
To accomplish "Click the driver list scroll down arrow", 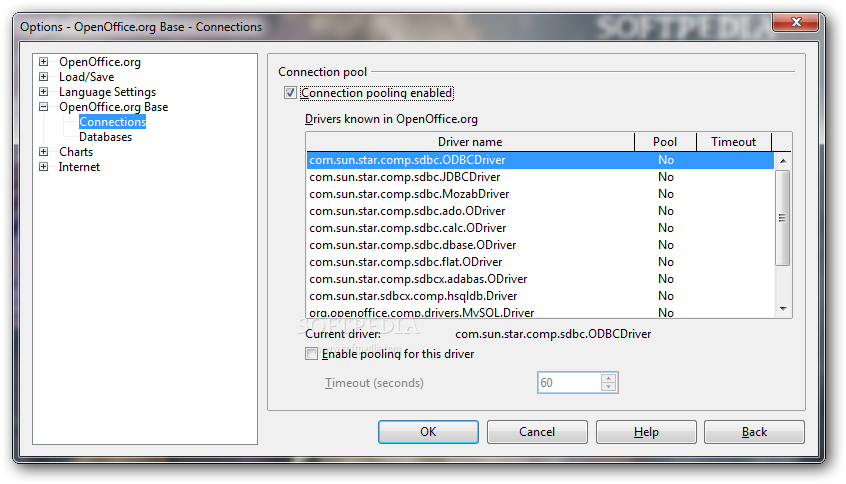I will point(783,309).
